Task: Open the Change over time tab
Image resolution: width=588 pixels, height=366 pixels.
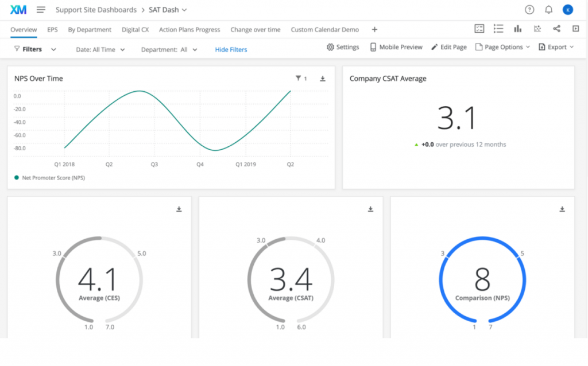Action: tap(256, 30)
